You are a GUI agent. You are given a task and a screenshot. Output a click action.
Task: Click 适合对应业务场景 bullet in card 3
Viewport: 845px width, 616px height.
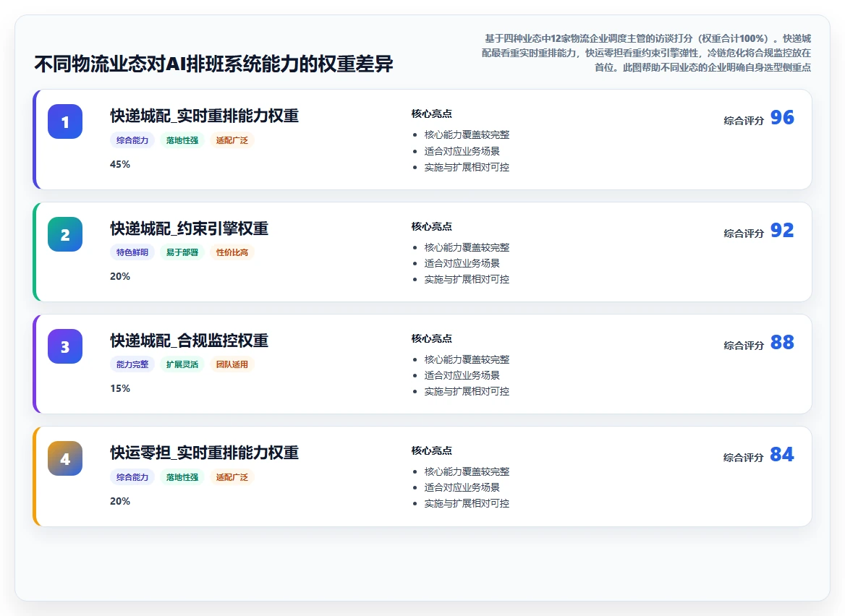[462, 375]
